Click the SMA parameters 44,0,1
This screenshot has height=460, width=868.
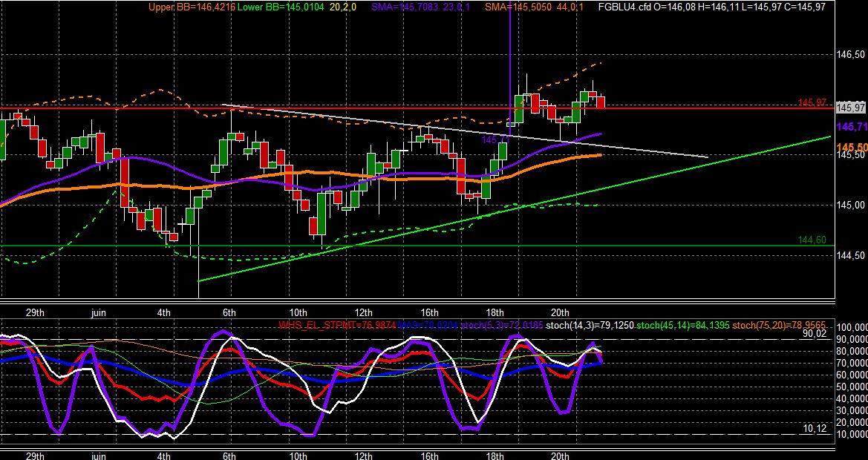[570, 7]
